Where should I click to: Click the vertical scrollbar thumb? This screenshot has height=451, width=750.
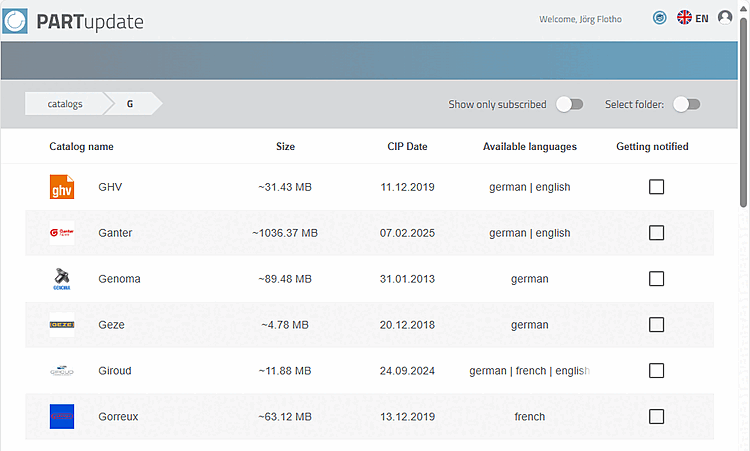(x=744, y=112)
